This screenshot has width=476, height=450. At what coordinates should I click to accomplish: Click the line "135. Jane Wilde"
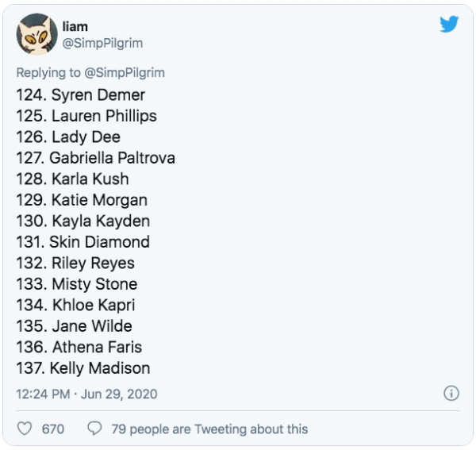click(x=74, y=326)
